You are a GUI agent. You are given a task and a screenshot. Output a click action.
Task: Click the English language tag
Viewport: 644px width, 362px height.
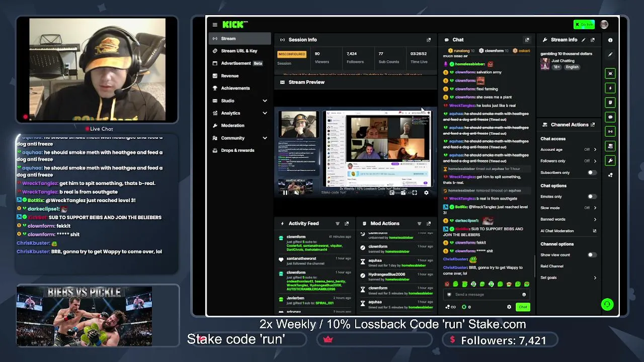572,67
